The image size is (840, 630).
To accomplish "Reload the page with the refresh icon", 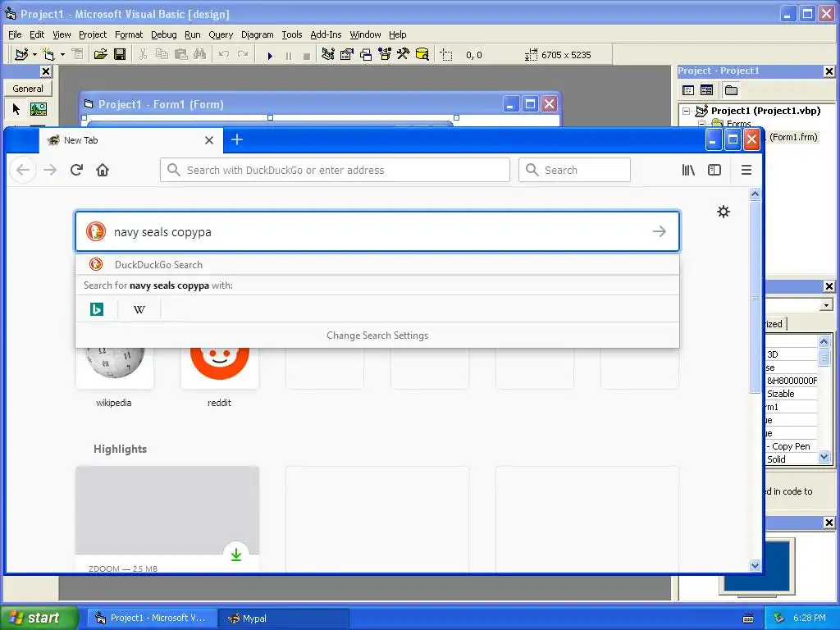I will click(76, 171).
